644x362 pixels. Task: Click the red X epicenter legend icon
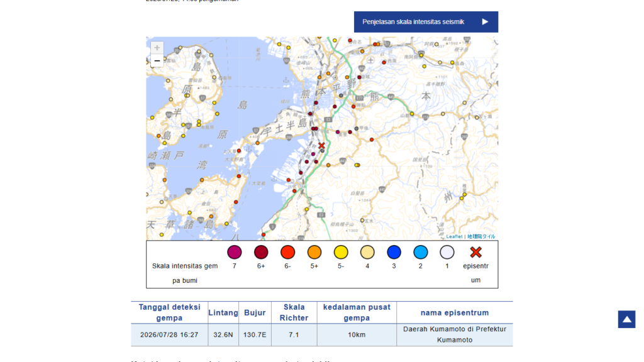(475, 252)
